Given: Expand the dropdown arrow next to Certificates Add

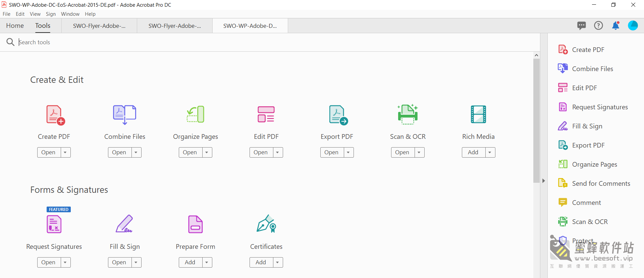Looking at the screenshot, I should point(278,262).
